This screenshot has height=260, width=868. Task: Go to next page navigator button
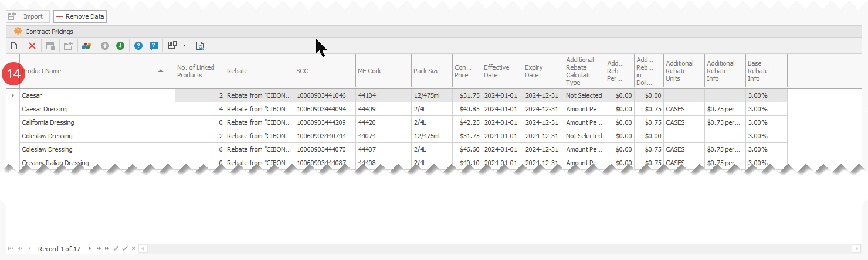[99, 249]
